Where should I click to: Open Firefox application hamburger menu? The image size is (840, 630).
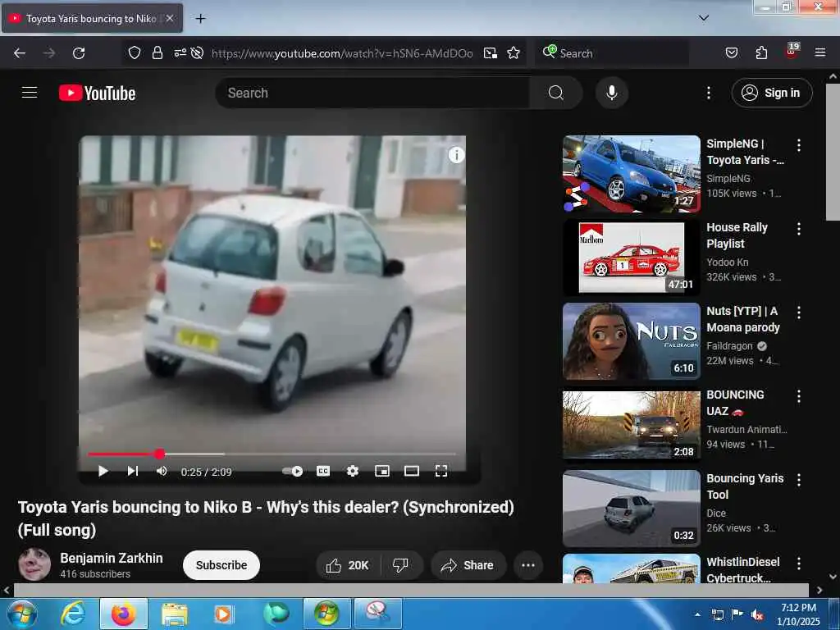(820, 52)
